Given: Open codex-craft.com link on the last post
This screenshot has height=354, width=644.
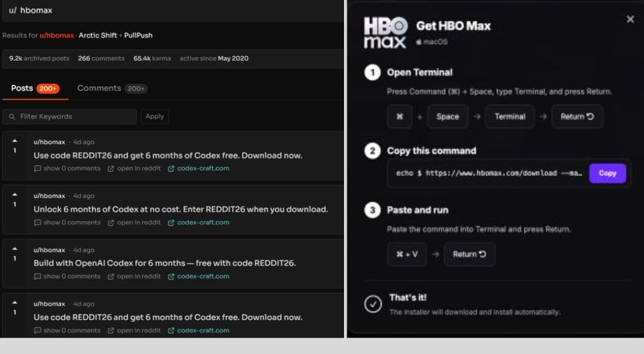Looking at the screenshot, I should click(199, 331).
